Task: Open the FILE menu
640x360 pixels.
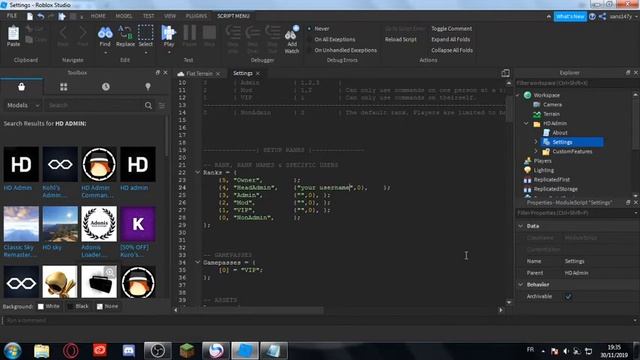Action: (12, 16)
